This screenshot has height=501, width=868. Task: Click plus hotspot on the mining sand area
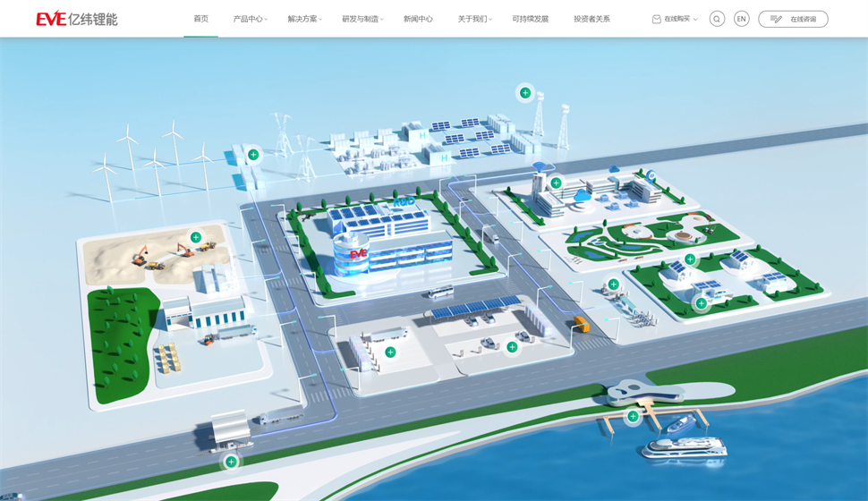(196, 237)
